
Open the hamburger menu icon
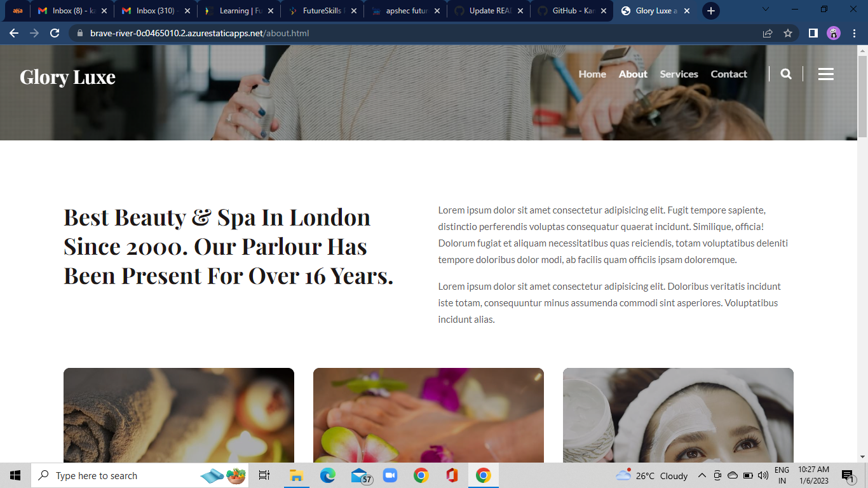(825, 74)
